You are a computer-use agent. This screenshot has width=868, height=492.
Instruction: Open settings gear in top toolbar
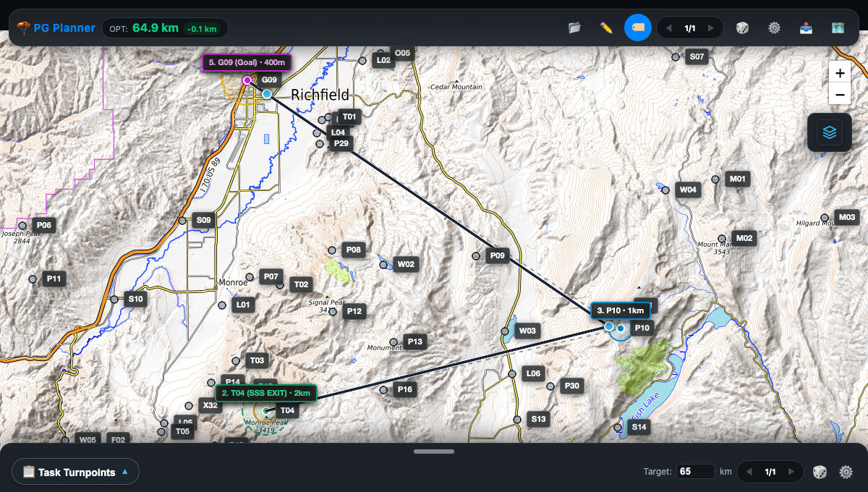pyautogui.click(x=774, y=27)
